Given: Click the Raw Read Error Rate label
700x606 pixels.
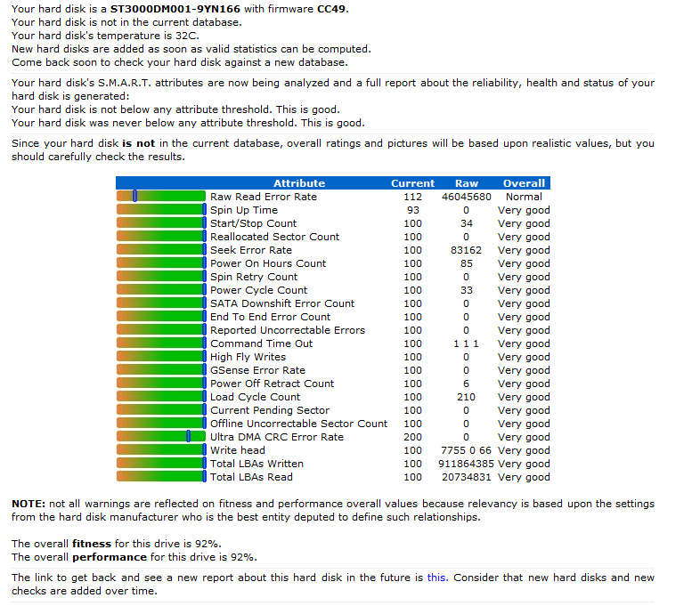Looking at the screenshot, I should [264, 197].
